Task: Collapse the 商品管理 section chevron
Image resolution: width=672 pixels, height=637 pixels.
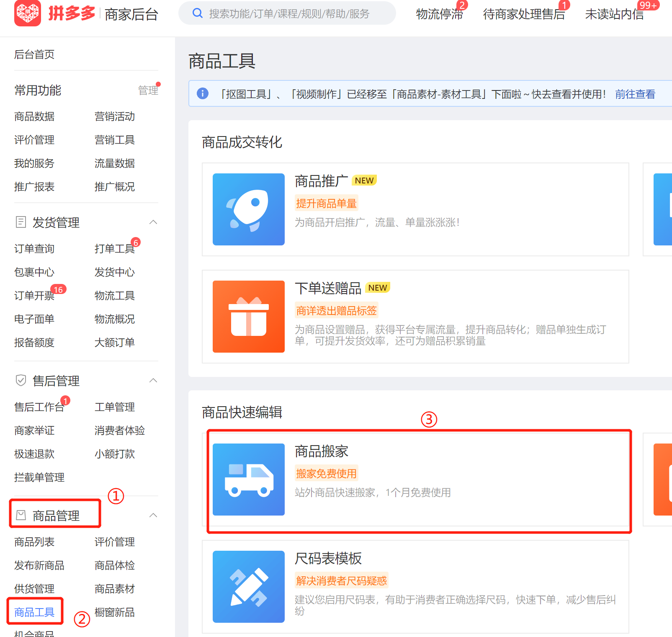Action: (x=153, y=515)
